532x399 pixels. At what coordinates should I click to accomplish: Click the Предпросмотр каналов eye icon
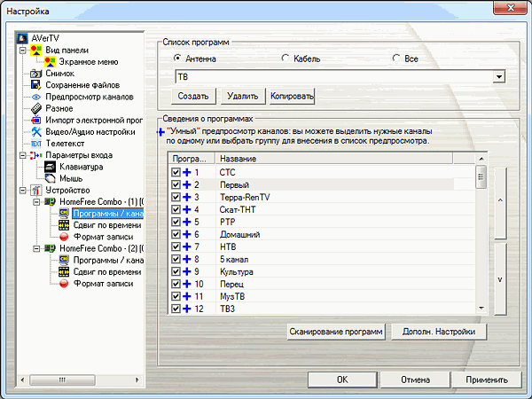coord(36,97)
